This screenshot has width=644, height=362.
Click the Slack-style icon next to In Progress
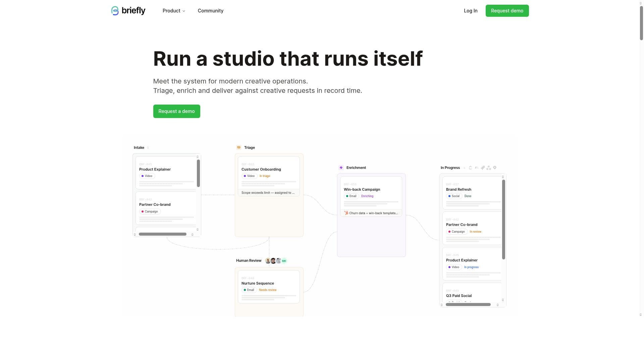tap(483, 168)
